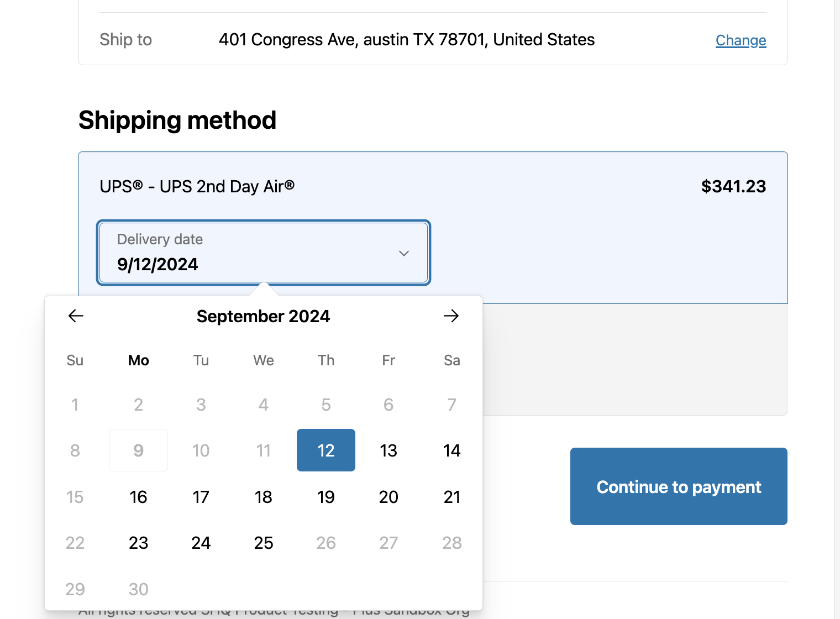This screenshot has height=619, width=840.
Task: Expand the Delivery date dropdown chevron
Action: pyautogui.click(x=404, y=253)
